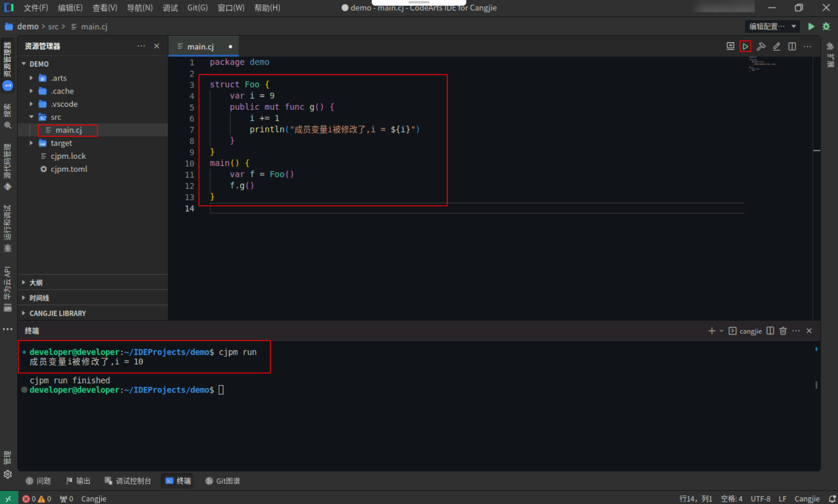Open the Git(G) menu

(197, 8)
